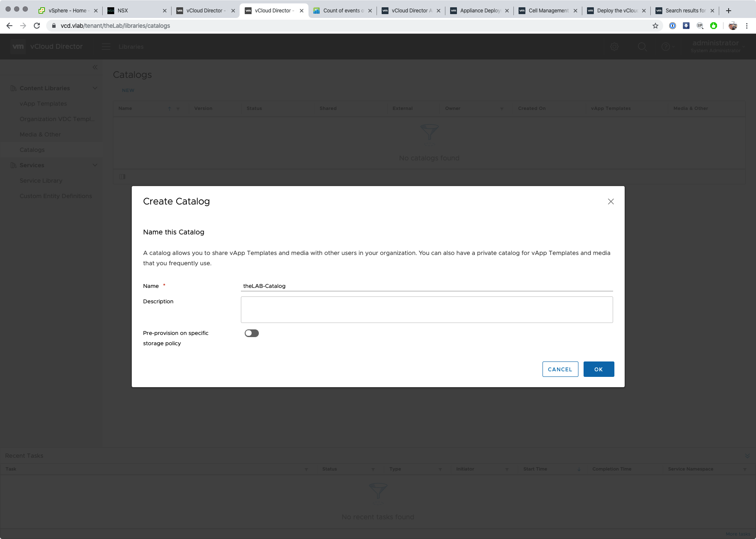
Task: Select the Appliance Deploy browser tab
Action: [479, 11]
